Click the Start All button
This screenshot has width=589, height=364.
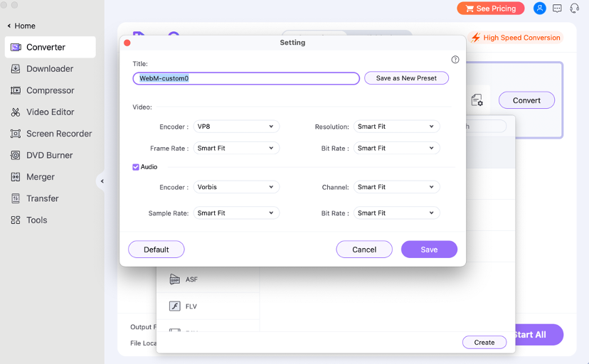click(539, 335)
